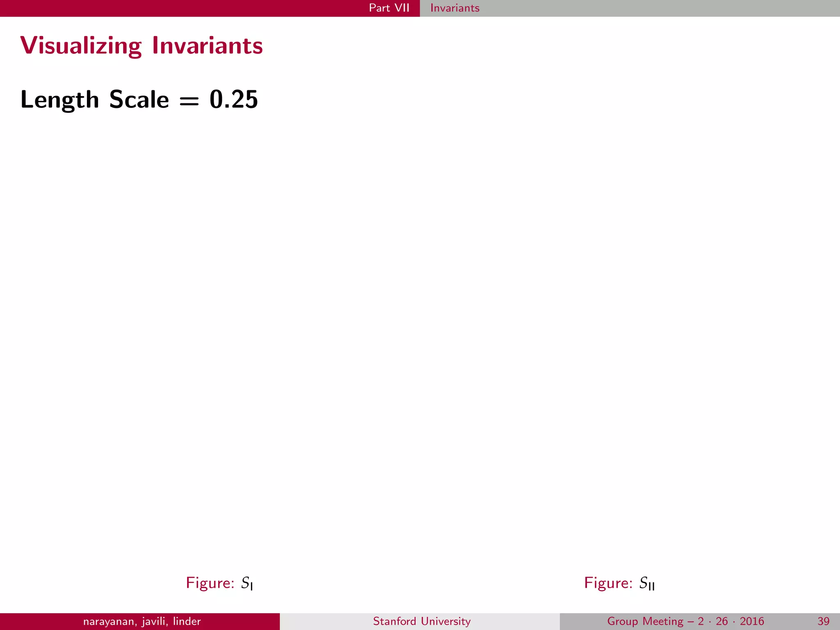Open the Part VII header section

point(389,8)
